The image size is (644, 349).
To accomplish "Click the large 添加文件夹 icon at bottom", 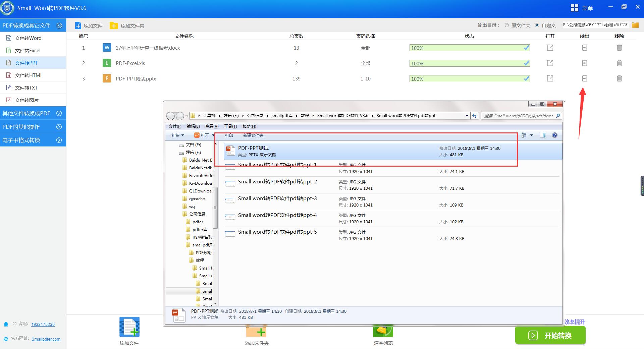I will point(257,331).
